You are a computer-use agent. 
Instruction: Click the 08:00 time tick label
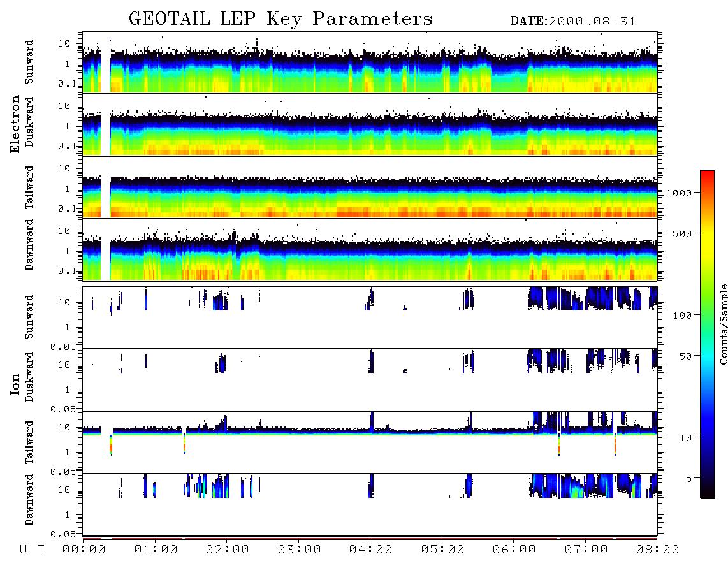pyautogui.click(x=658, y=550)
